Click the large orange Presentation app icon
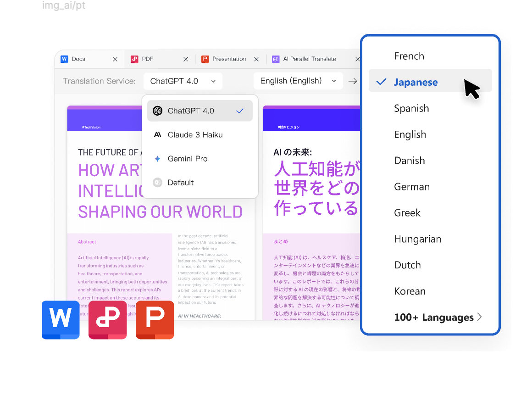This screenshot has width=532, height=401. [155, 319]
